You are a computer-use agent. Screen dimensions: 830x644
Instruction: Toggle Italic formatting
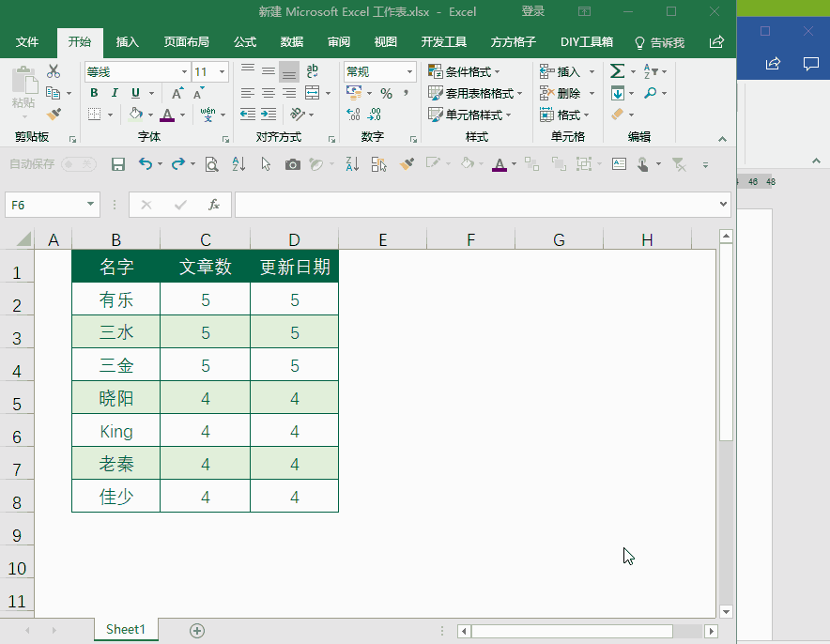pos(115,93)
